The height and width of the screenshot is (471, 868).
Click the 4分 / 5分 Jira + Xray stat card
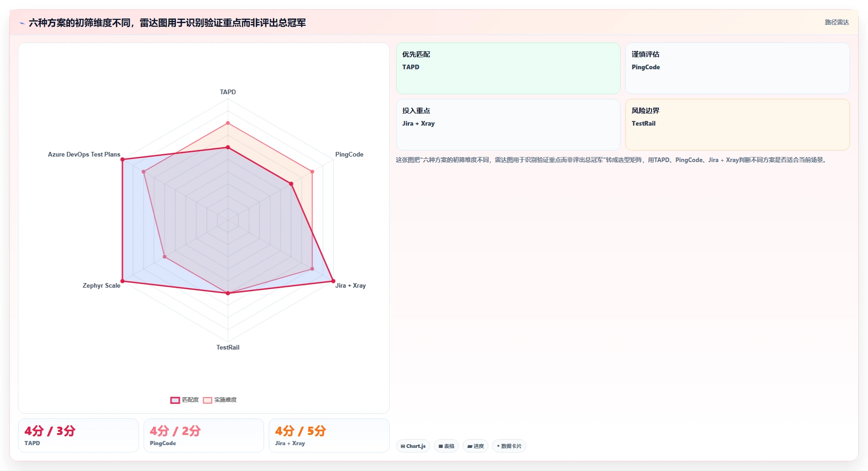pos(329,435)
